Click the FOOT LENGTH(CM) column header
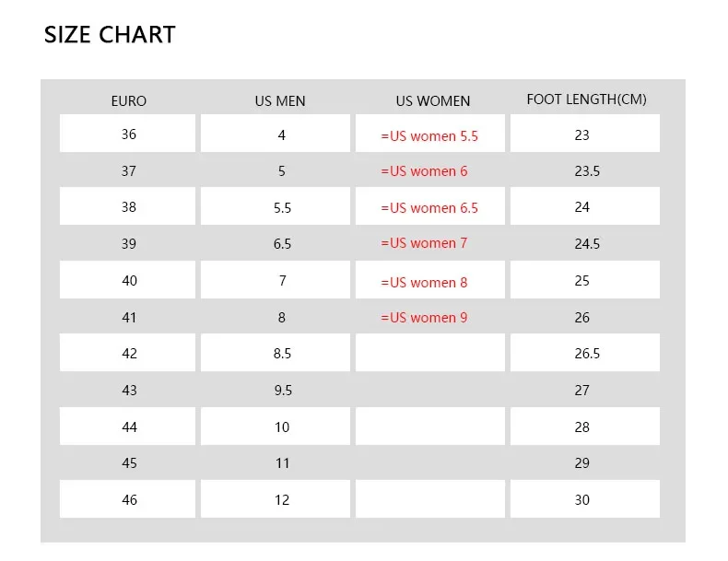This screenshot has height=561, width=728. coord(586,99)
